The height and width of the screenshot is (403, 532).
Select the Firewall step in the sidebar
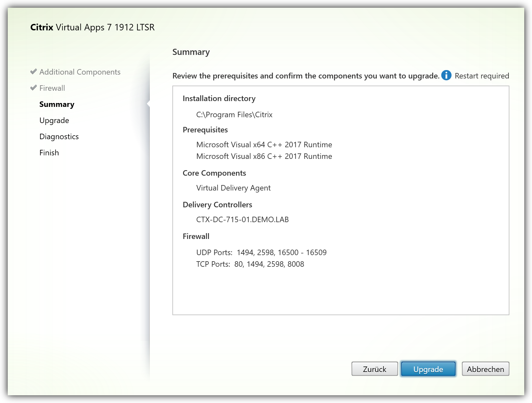pyautogui.click(x=52, y=88)
